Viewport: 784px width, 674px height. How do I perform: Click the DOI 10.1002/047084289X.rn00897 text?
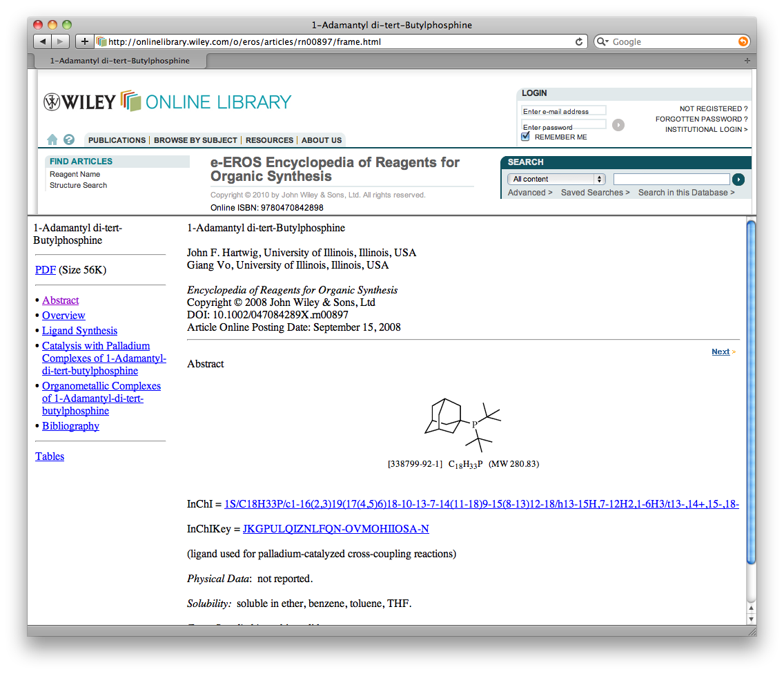pyautogui.click(x=268, y=315)
